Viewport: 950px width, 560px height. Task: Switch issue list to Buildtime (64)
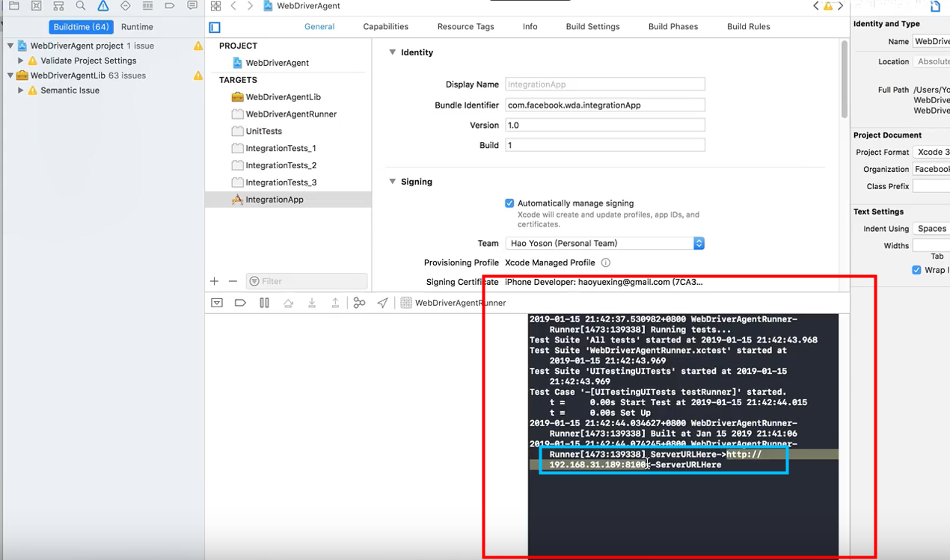coord(81,27)
